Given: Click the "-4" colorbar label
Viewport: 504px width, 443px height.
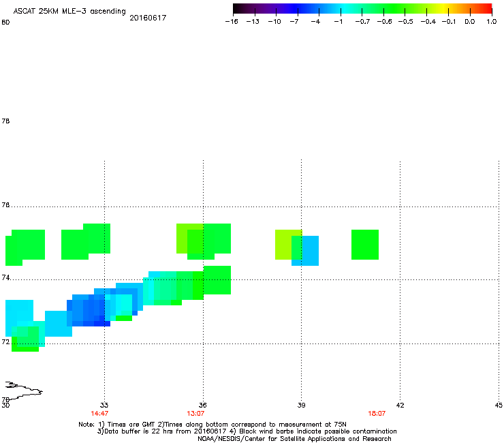Looking at the screenshot, I should coord(315,22).
